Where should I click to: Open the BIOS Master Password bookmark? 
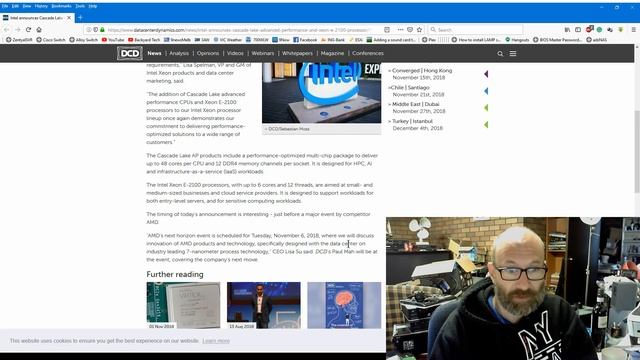pos(558,40)
